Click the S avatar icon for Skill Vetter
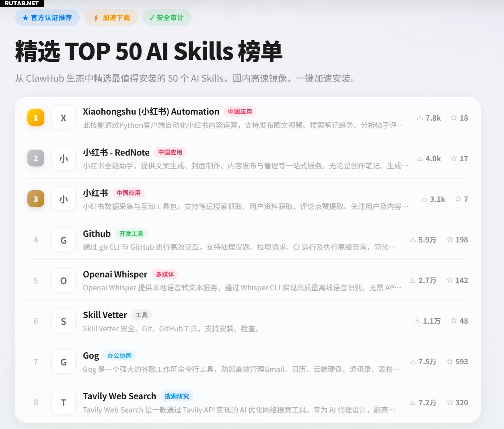The width and height of the screenshot is (504, 429). point(64,321)
